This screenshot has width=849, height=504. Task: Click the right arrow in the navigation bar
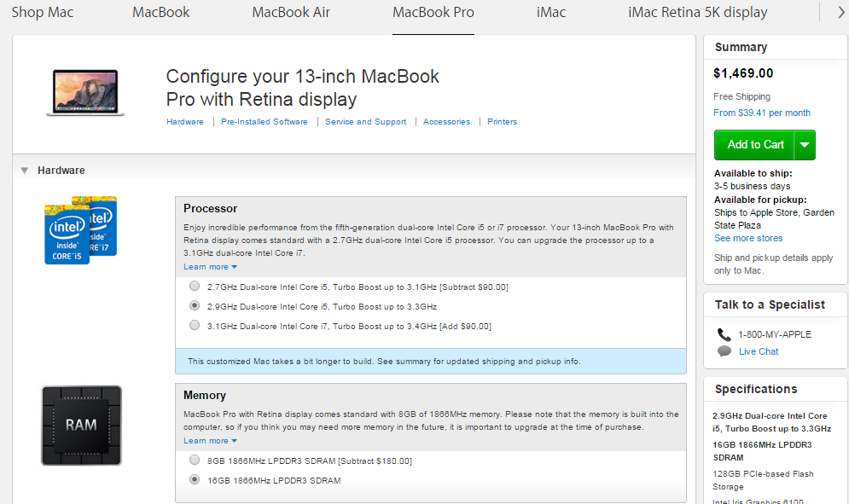pyautogui.click(x=840, y=12)
